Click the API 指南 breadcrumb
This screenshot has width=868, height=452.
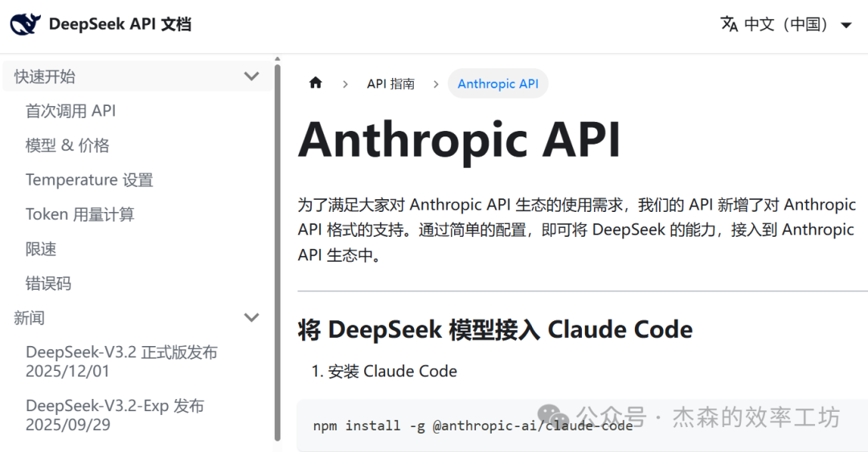click(x=391, y=83)
